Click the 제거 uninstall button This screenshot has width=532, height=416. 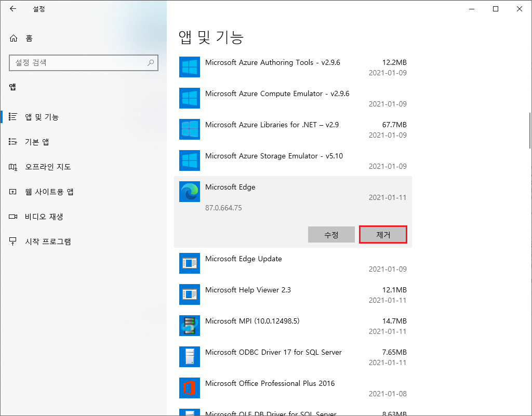[383, 235]
